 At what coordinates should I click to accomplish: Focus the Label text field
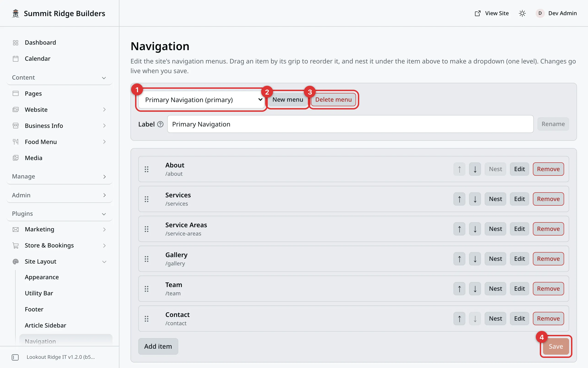(x=350, y=124)
